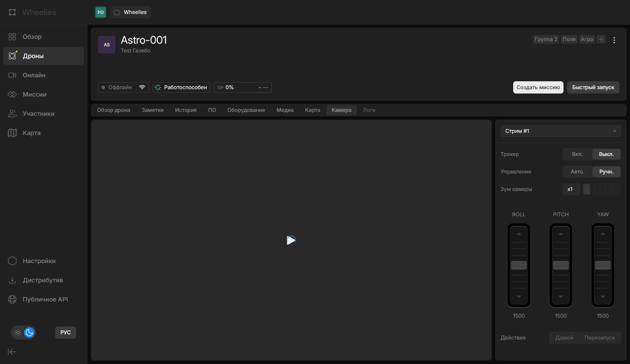
Task: Click the Быстрый запуск button
Action: 593,87
